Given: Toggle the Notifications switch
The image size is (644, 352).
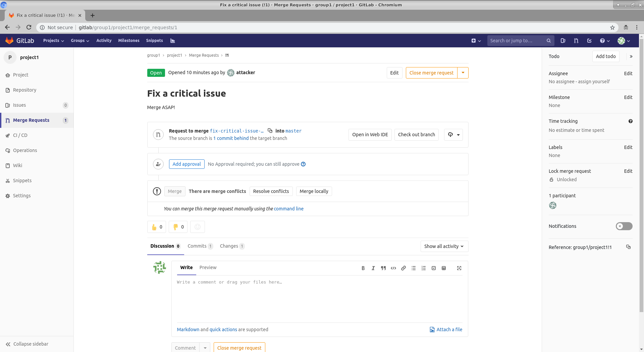Looking at the screenshot, I should pyautogui.click(x=624, y=226).
